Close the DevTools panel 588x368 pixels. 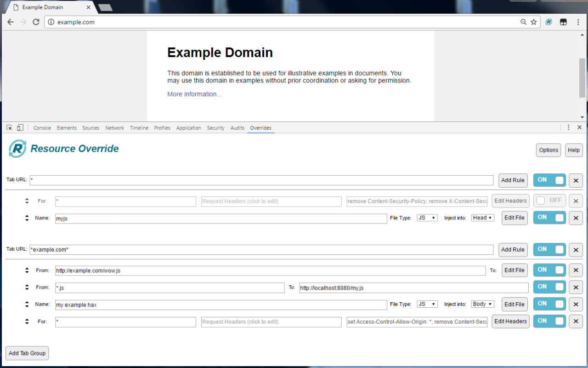pyautogui.click(x=579, y=127)
